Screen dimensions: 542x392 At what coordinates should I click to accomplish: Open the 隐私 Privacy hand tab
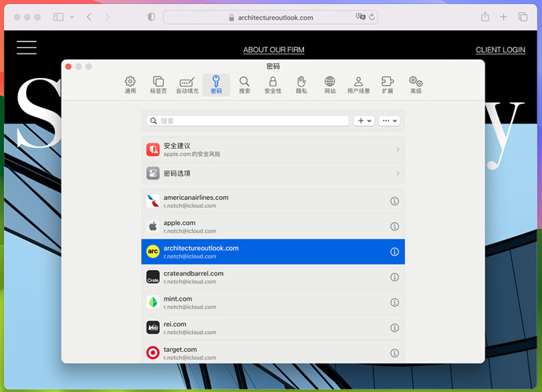tap(302, 85)
